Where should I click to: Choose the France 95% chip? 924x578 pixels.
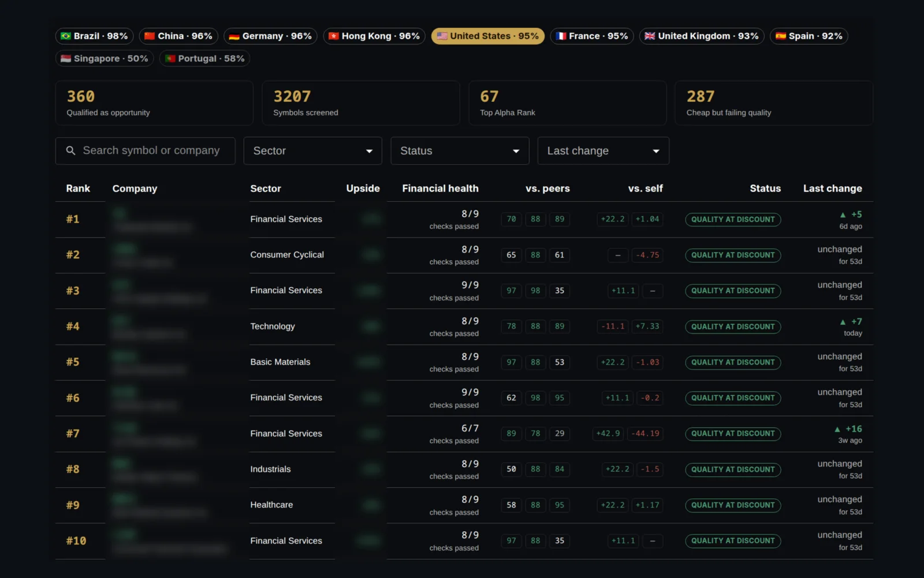tap(592, 36)
